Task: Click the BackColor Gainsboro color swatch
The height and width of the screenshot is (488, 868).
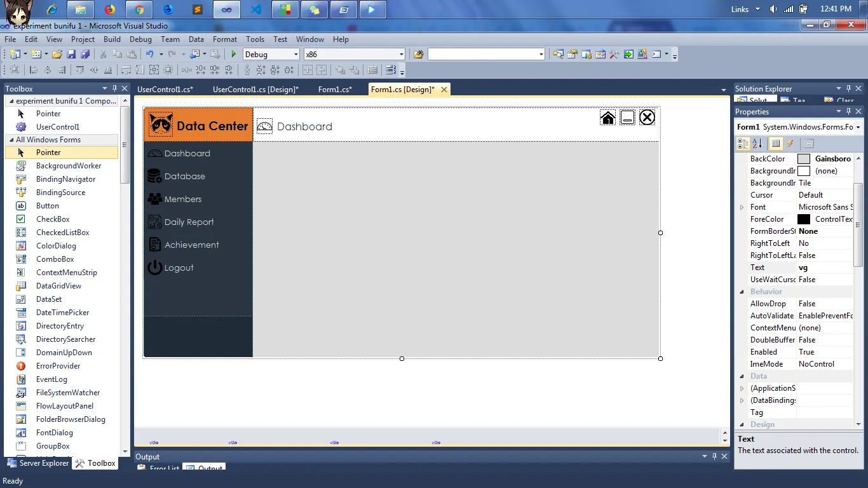Action: tap(804, 159)
